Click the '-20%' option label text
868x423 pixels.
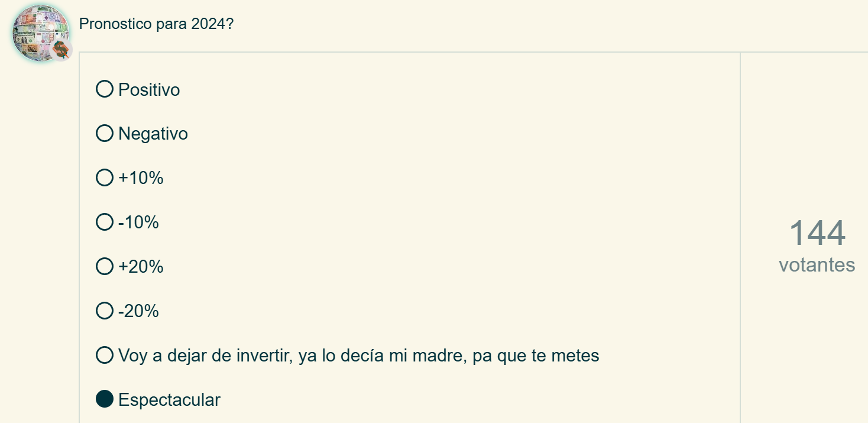coord(139,311)
